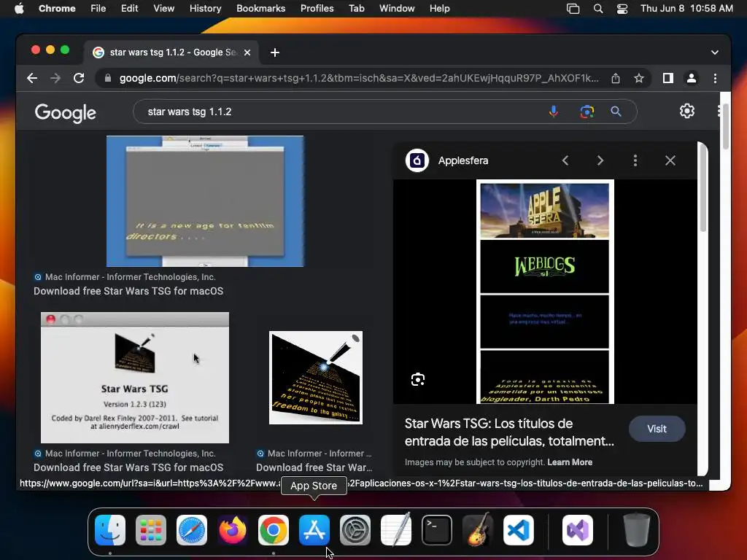Click Chrome icon in the Dock

274,530
